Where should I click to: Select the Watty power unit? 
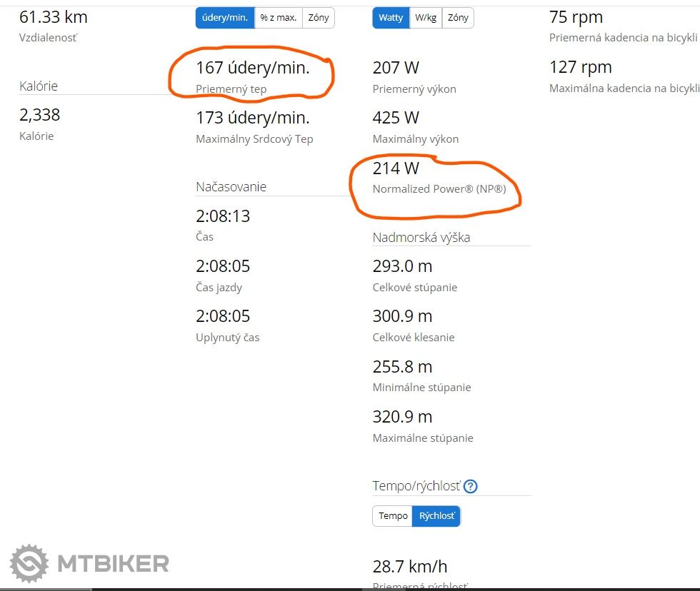coord(391,18)
